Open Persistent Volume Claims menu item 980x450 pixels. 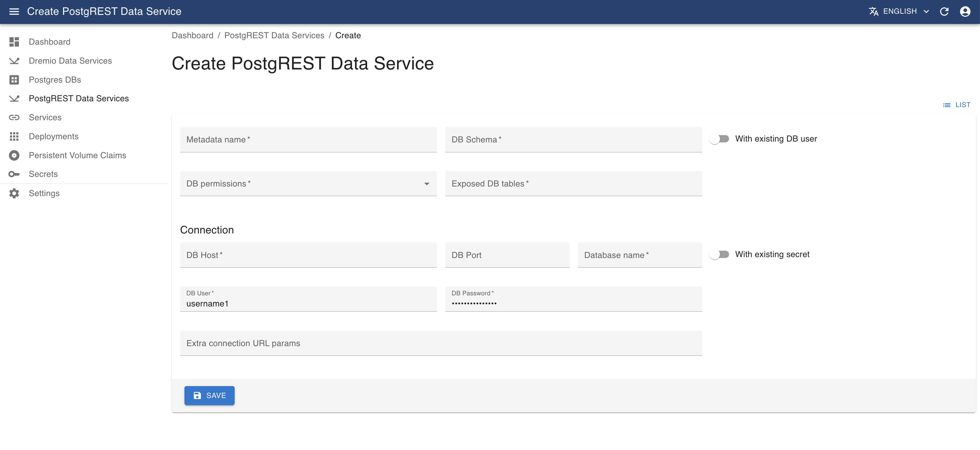click(84, 155)
